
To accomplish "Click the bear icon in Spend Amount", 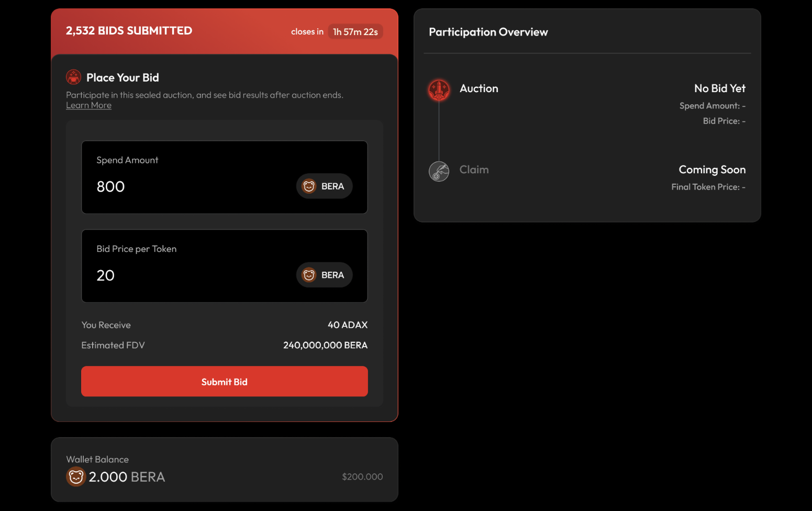I will pos(309,186).
